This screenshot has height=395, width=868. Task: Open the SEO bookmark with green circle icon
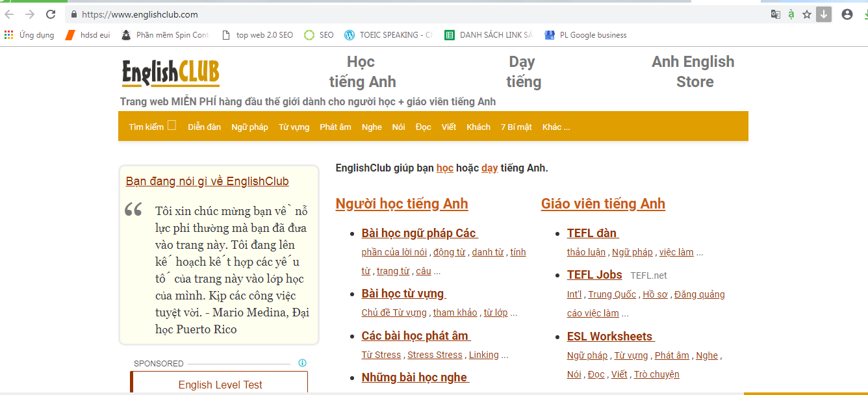click(x=319, y=35)
